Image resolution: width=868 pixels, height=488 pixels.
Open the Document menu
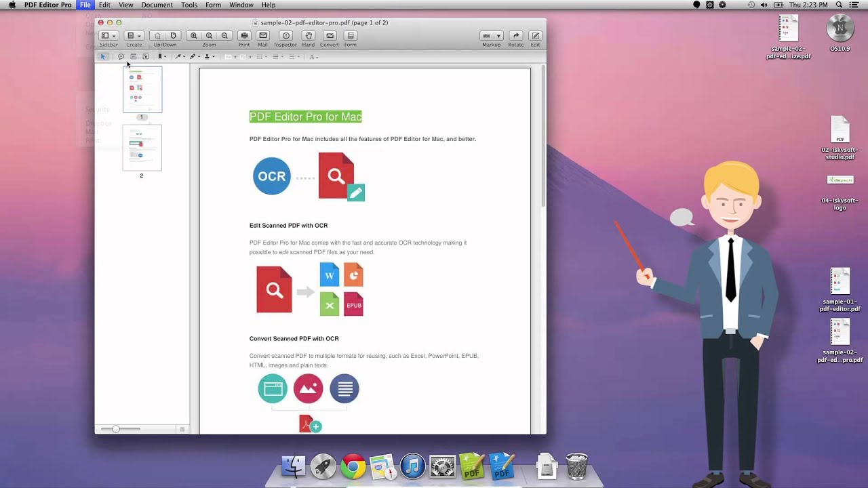pos(157,5)
